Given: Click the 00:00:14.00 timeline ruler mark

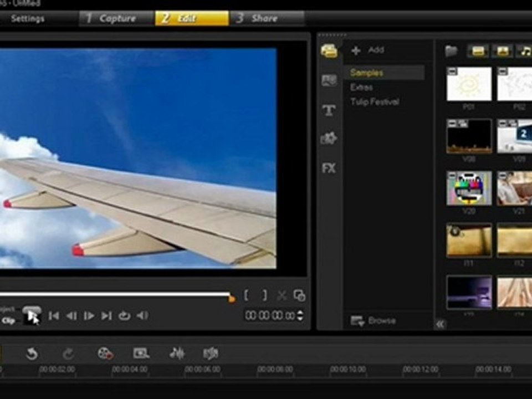Looking at the screenshot, I should coord(493,369).
